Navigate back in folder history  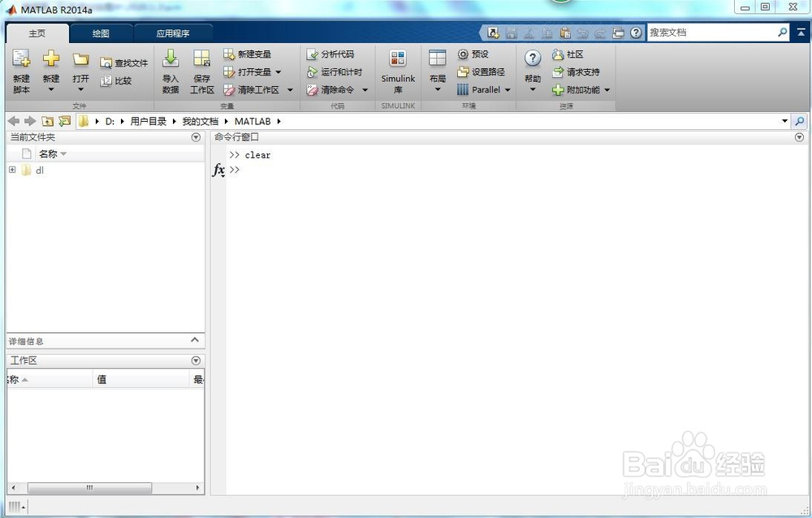click(x=14, y=121)
